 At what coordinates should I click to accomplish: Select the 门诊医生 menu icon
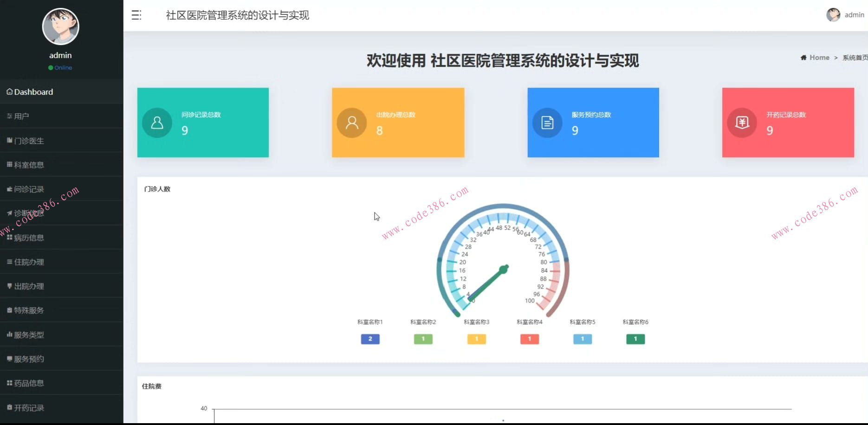tap(9, 140)
